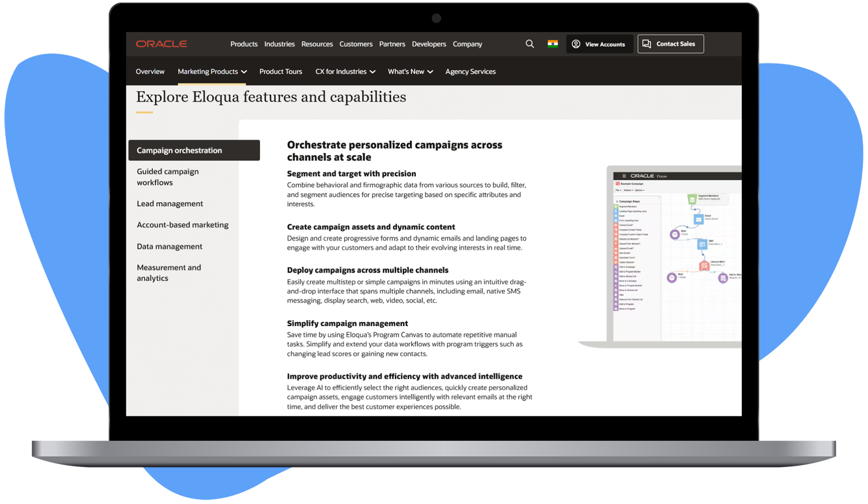Viewport: 868px width, 504px height.
Task: Open the What's New dropdown menu
Action: click(410, 71)
